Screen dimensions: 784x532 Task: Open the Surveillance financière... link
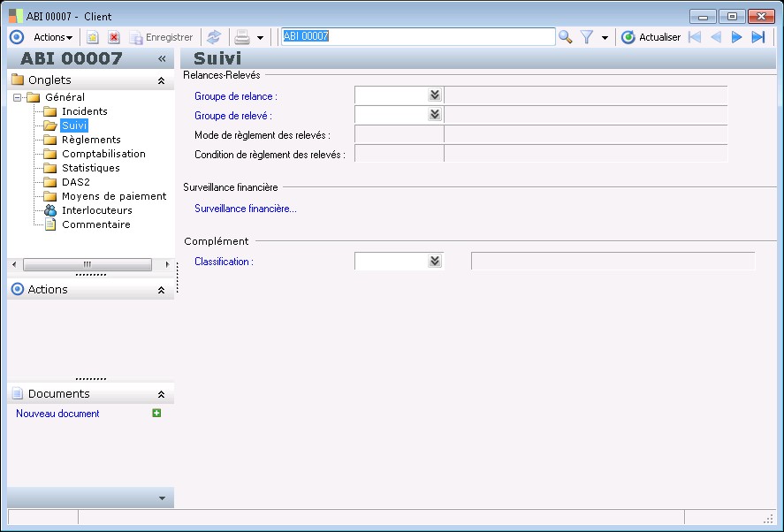tap(246, 209)
